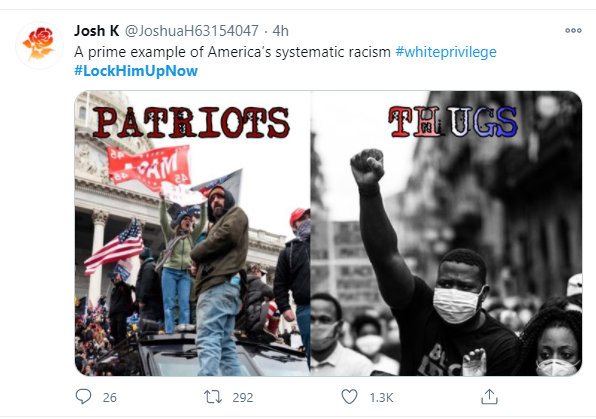Viewport: 596px width, 419px height.
Task: Open Josh K display name profile
Action: (x=97, y=31)
